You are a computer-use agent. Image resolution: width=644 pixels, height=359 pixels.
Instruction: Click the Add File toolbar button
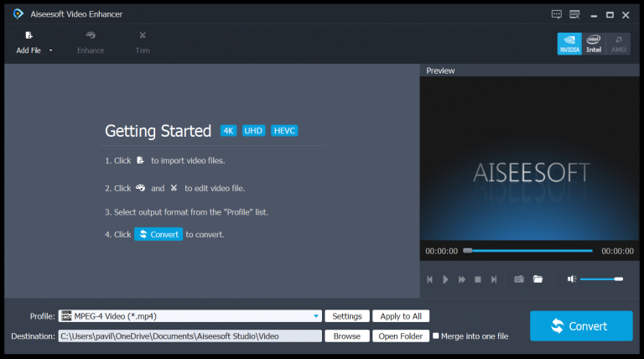point(29,43)
